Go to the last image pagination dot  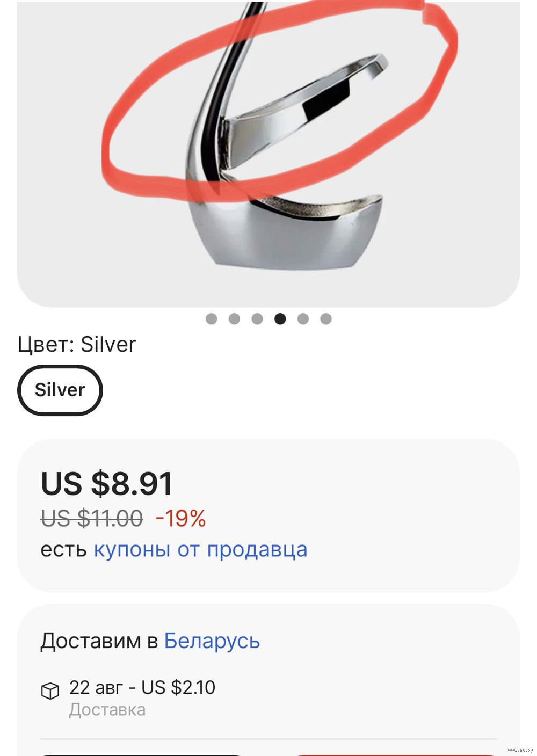[326, 319]
